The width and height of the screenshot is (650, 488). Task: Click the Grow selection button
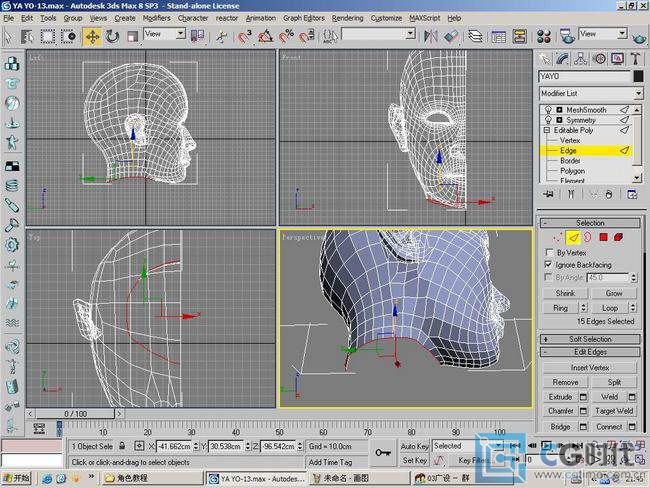614,293
